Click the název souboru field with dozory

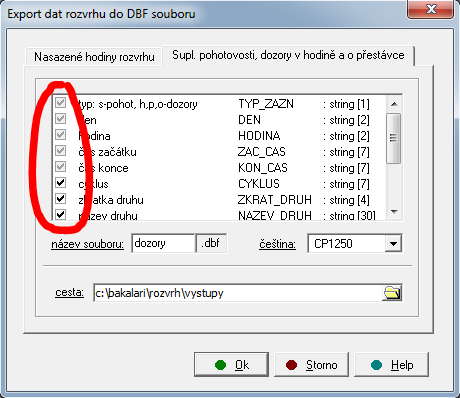click(x=163, y=244)
